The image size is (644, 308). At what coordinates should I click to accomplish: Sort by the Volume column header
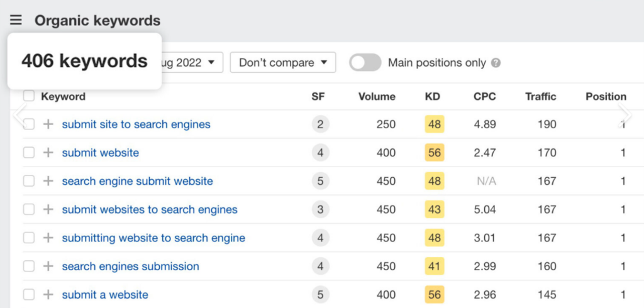tap(377, 97)
